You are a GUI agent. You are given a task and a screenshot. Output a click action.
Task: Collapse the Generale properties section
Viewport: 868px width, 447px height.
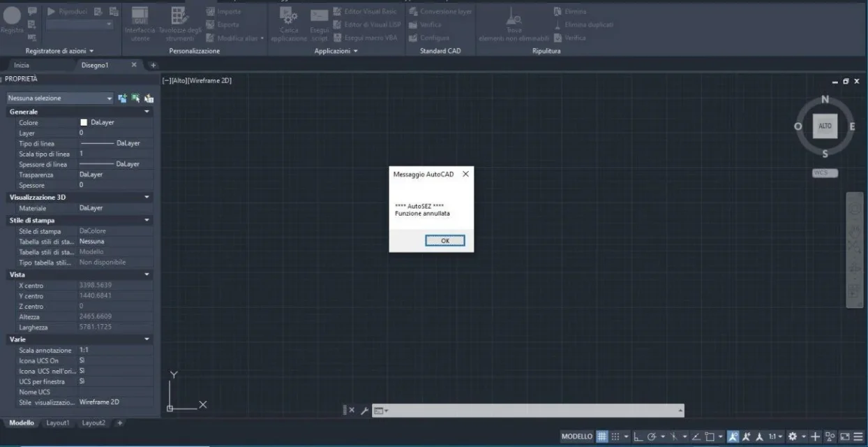pos(147,112)
